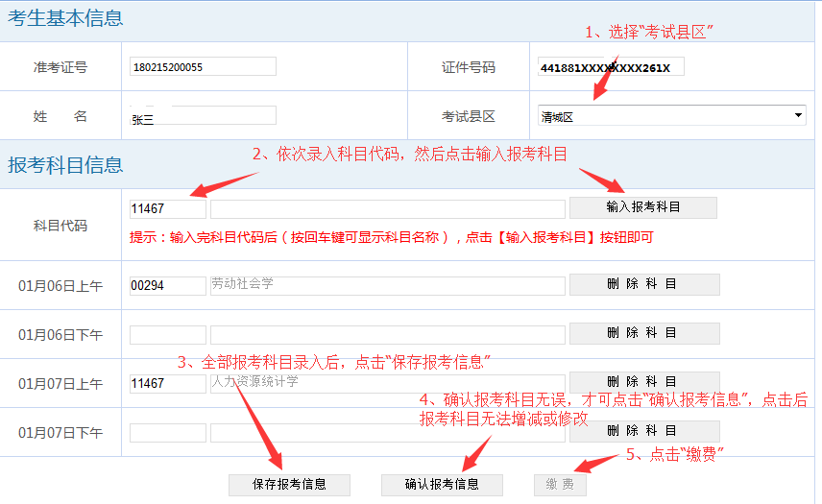Click the 输入报考科目 button
Image resolution: width=822 pixels, height=504 pixels.
click(643, 207)
